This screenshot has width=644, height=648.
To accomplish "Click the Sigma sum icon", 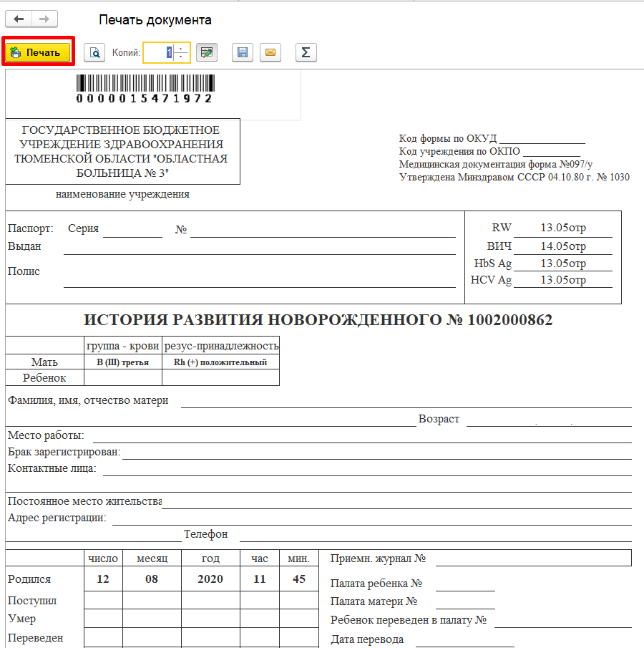I will point(306,52).
